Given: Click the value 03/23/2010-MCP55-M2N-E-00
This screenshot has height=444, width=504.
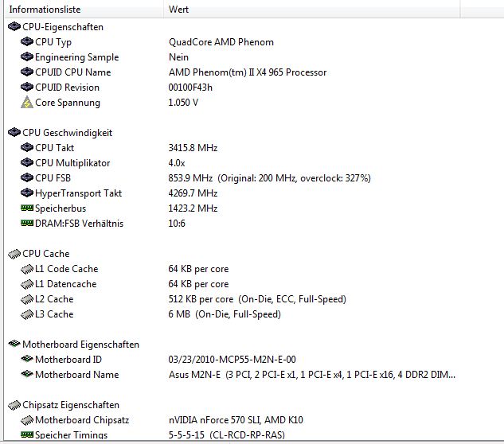Looking at the screenshot, I should pyautogui.click(x=232, y=360).
